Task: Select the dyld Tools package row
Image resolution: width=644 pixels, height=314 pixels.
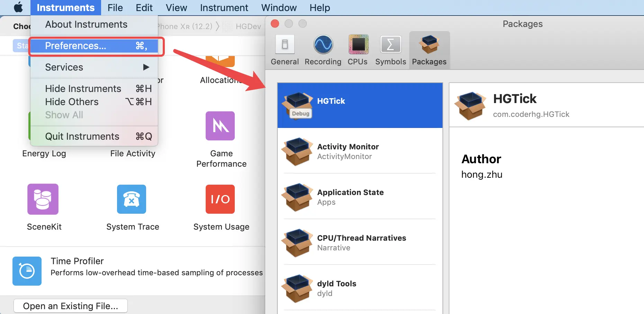Action: (x=360, y=288)
